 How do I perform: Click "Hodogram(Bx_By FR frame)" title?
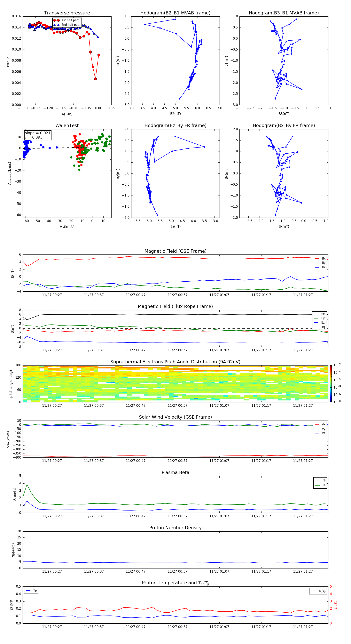[284, 125]
